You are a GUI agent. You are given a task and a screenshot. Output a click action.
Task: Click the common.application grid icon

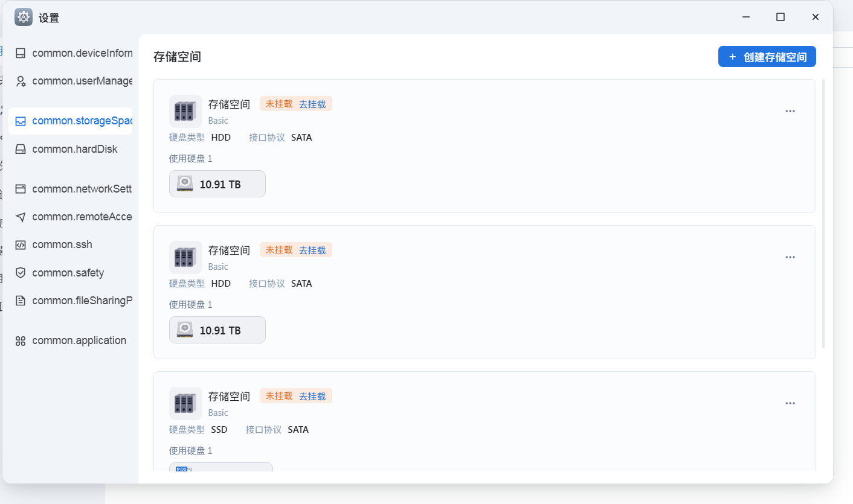click(x=21, y=340)
